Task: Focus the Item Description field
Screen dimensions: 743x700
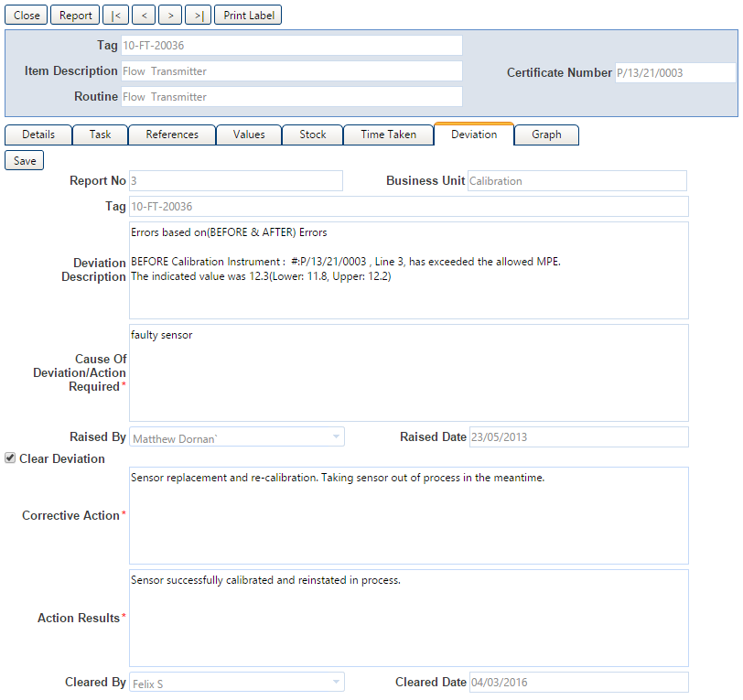Action: (x=292, y=71)
